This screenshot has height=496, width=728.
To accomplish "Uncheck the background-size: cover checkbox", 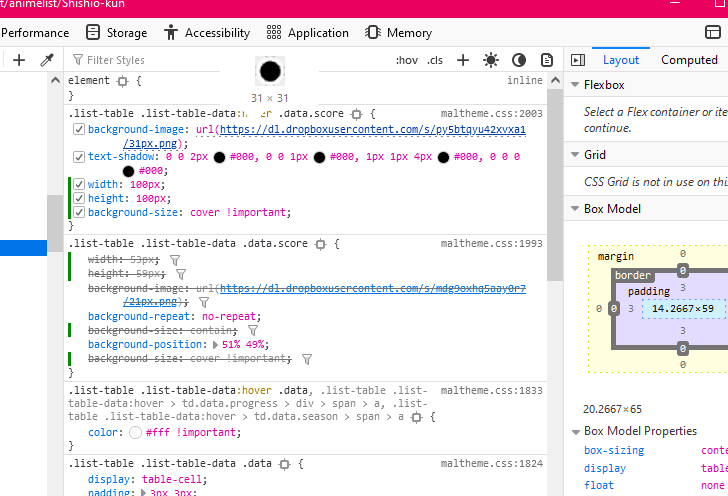I will pos(79,212).
